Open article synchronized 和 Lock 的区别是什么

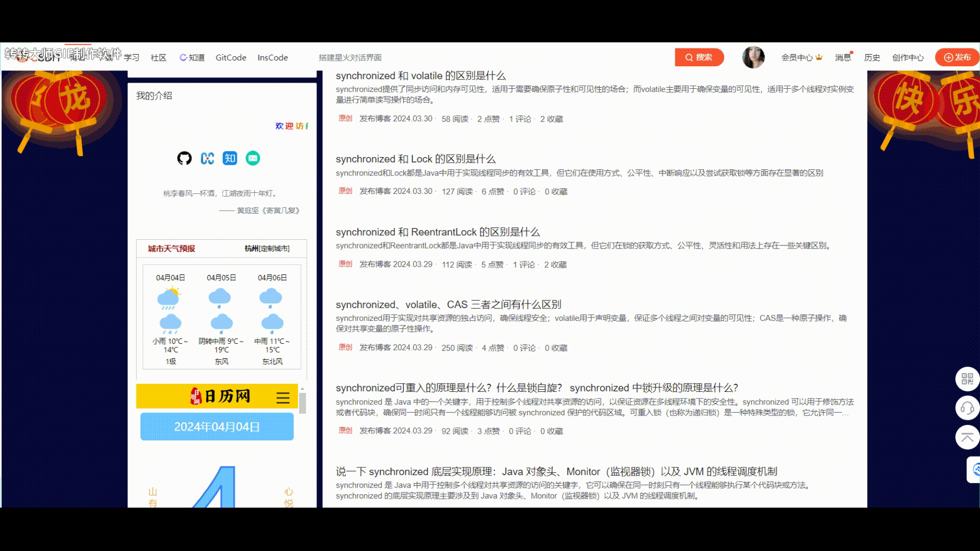[415, 159]
